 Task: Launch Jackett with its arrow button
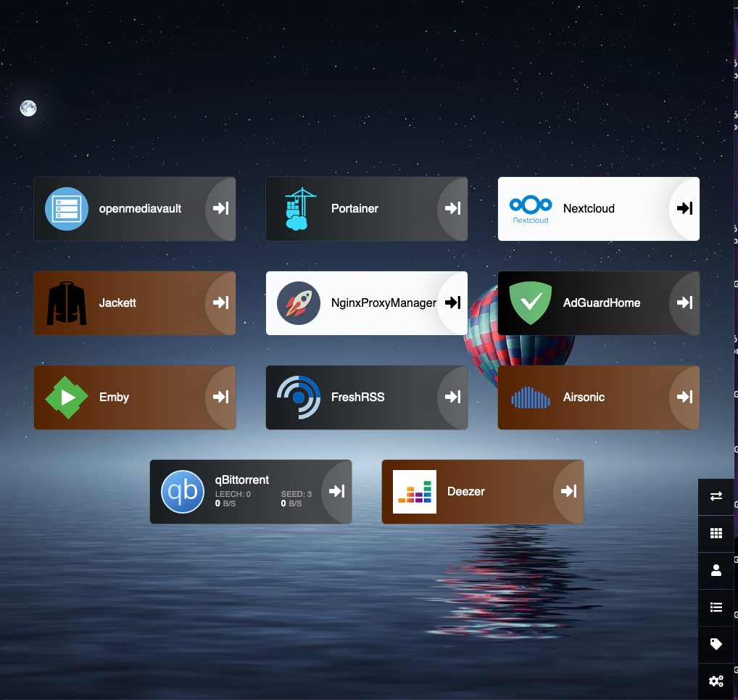(220, 302)
